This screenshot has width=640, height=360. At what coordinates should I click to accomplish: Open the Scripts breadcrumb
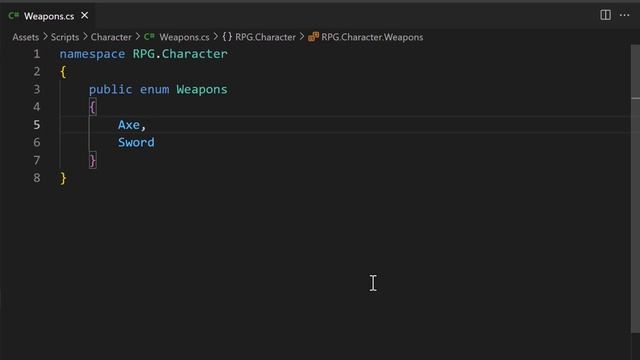[x=64, y=37]
